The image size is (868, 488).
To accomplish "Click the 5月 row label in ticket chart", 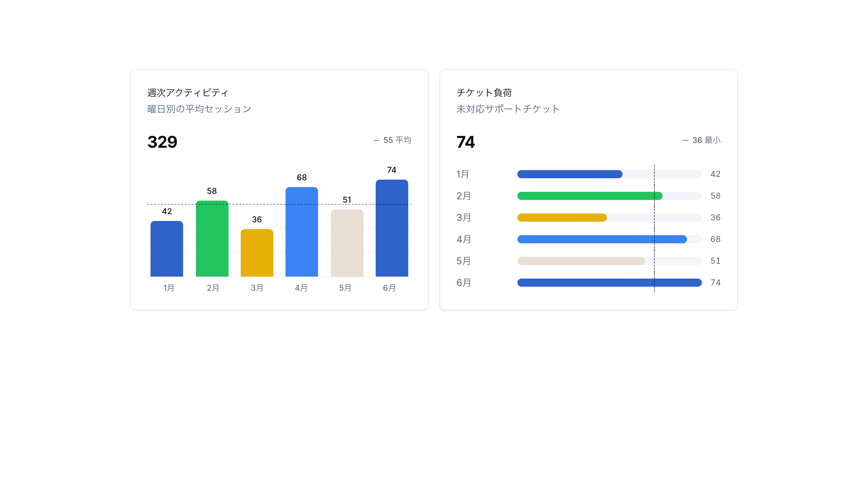I will 464,261.
